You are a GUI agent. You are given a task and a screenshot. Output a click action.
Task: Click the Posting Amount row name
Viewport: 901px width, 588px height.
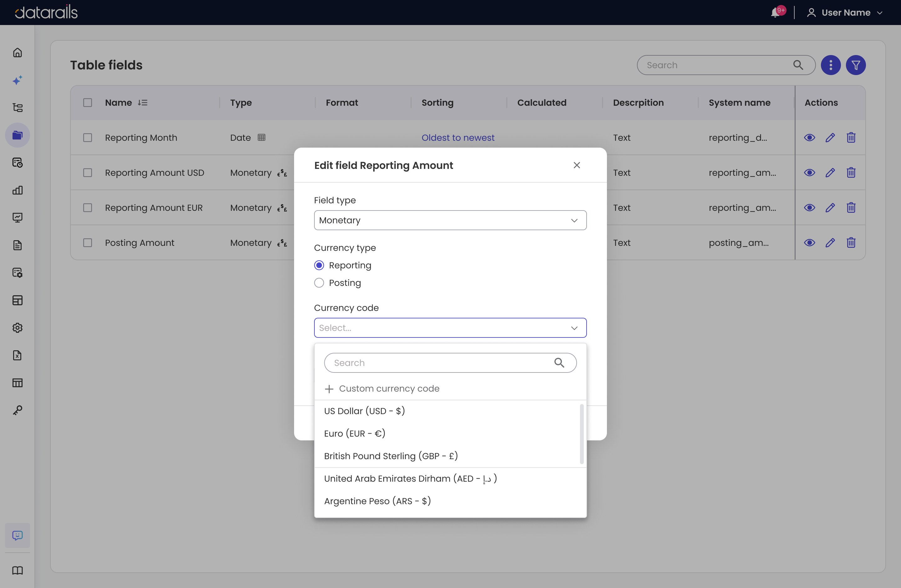coord(140,242)
